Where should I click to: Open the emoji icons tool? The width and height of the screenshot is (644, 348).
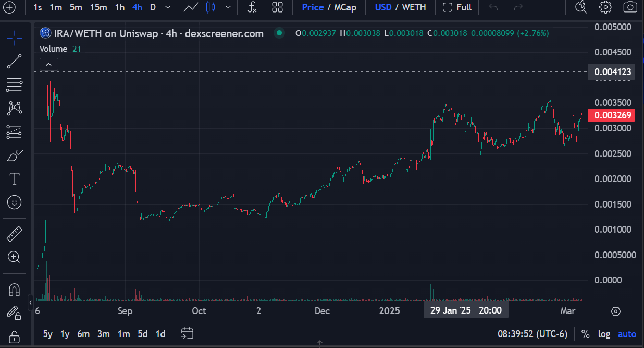coord(14,202)
